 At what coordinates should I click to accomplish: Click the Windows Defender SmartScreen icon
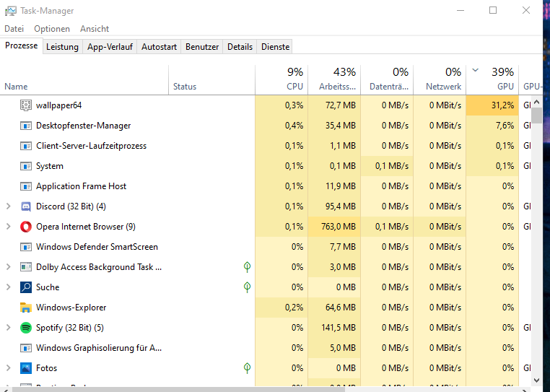pyautogui.click(x=25, y=247)
